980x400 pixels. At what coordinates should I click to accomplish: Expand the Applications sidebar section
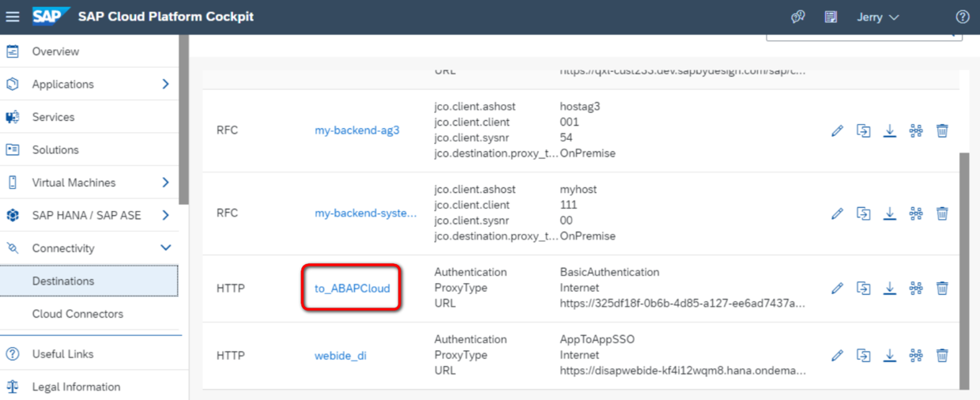pos(165,84)
